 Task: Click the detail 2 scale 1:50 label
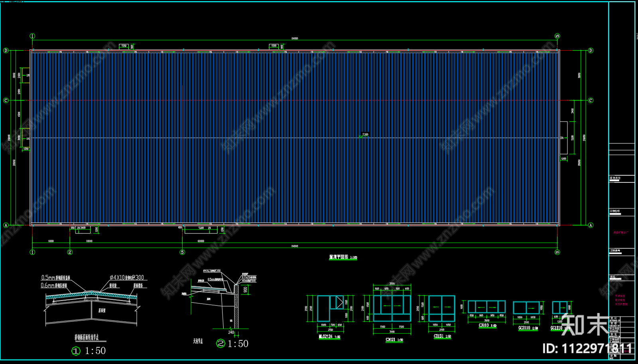coord(232,344)
